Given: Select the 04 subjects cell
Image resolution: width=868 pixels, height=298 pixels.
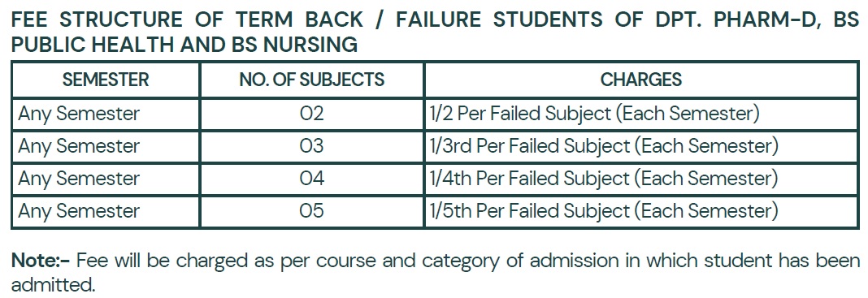Looking at the screenshot, I should (311, 179).
